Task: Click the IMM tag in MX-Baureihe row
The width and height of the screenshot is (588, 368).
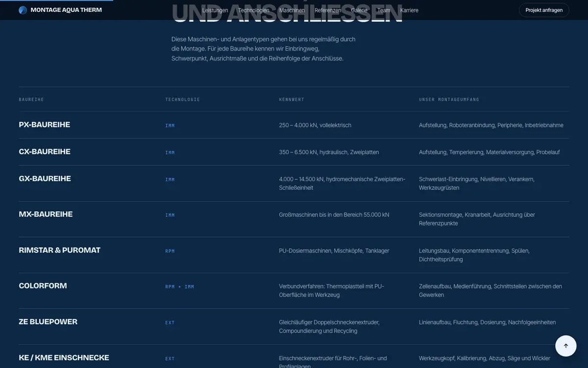Action: (170, 215)
